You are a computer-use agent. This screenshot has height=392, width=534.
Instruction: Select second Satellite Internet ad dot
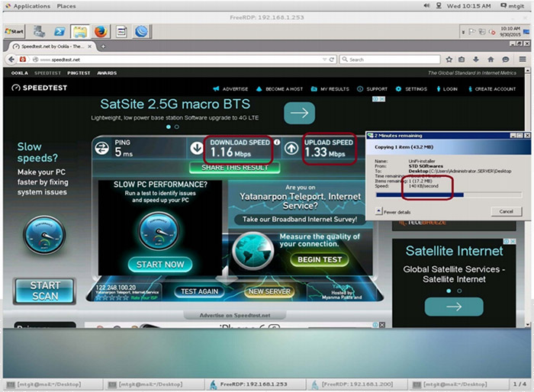tap(459, 291)
